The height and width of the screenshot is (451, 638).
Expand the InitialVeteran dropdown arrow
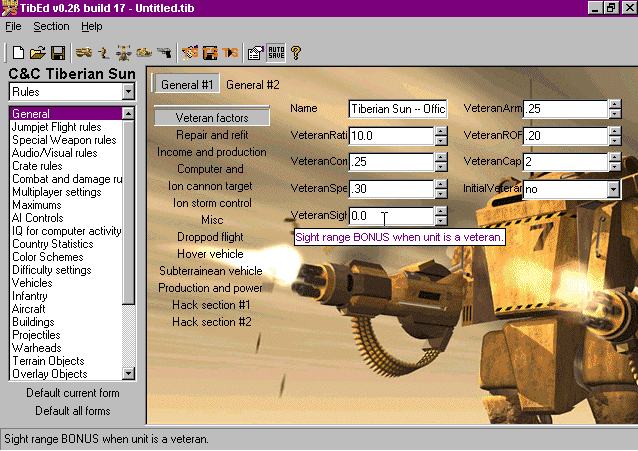pos(613,189)
